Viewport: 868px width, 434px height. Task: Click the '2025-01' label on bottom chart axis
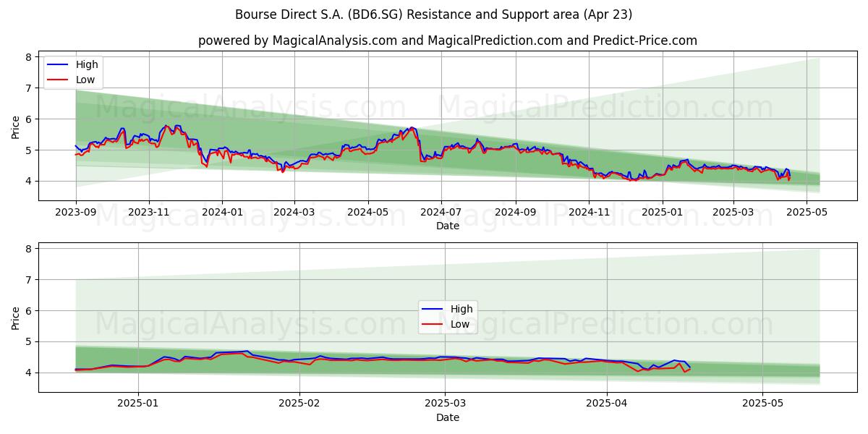(x=138, y=405)
